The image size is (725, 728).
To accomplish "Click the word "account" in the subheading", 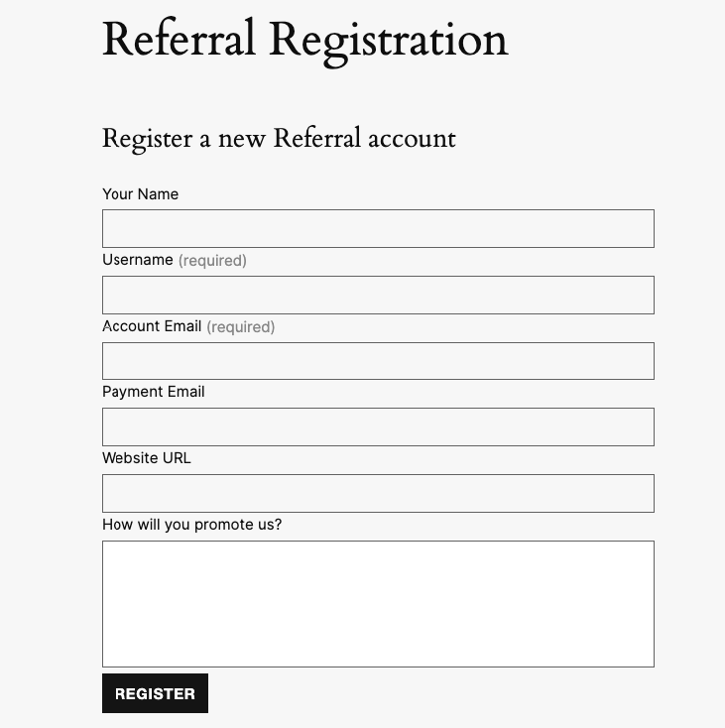I will 412,139.
